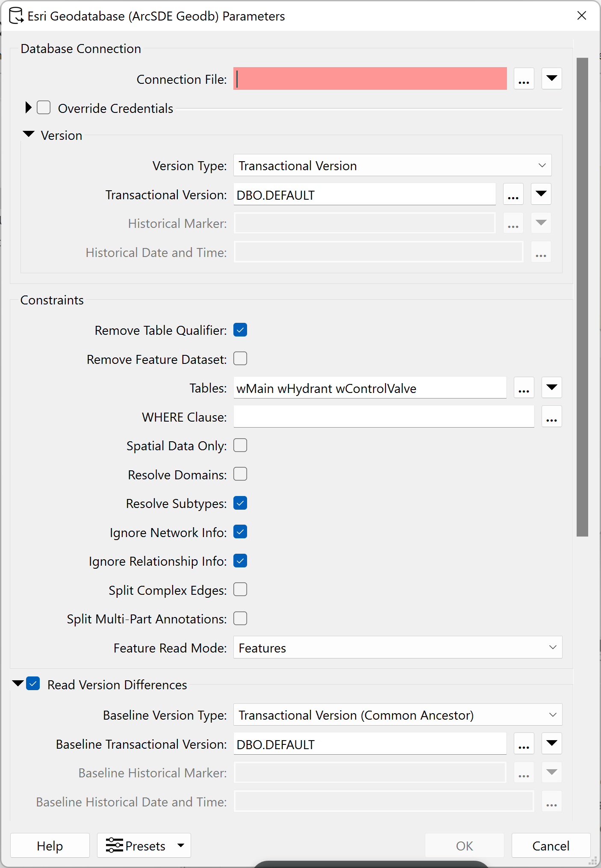Viewport: 601px width, 868px height.
Task: Click the Tables text field
Action: point(370,388)
